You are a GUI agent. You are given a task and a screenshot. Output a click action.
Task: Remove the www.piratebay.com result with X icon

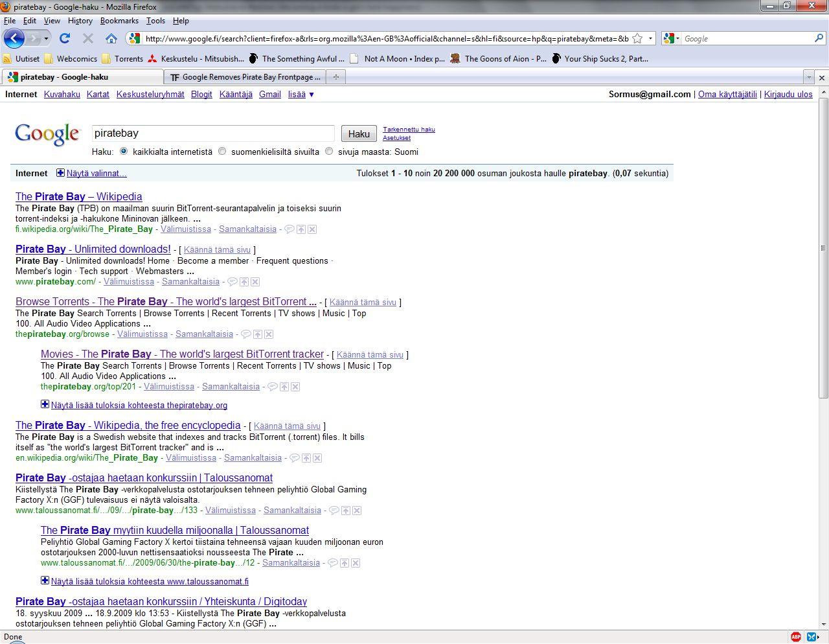point(255,282)
